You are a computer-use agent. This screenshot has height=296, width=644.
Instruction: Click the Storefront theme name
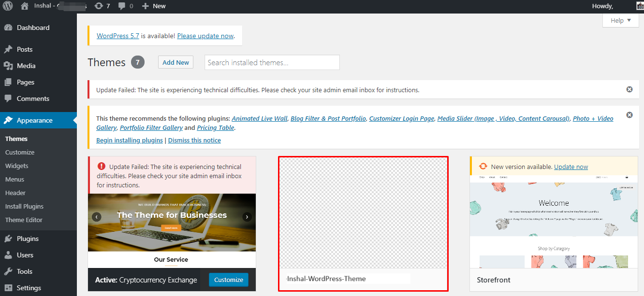[x=494, y=280]
